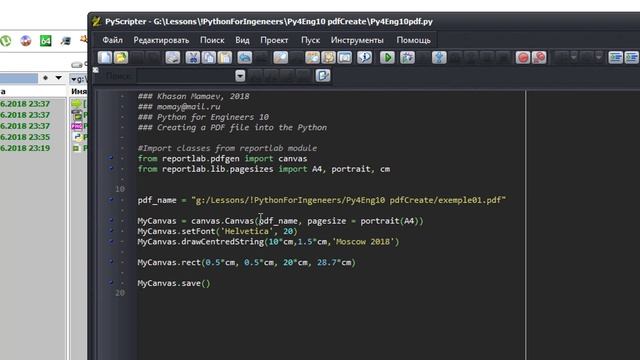640x360 pixels.
Task: Click line number 10 in the gutter
Action: tap(120, 189)
